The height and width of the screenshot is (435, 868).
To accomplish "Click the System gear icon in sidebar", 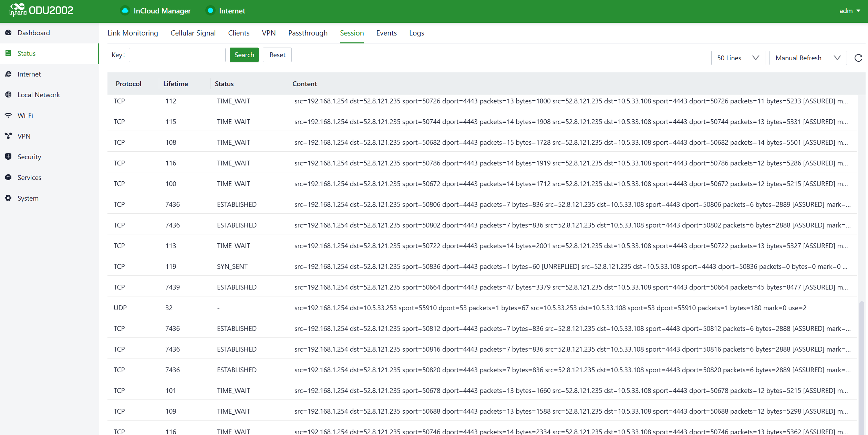I will pos(9,198).
